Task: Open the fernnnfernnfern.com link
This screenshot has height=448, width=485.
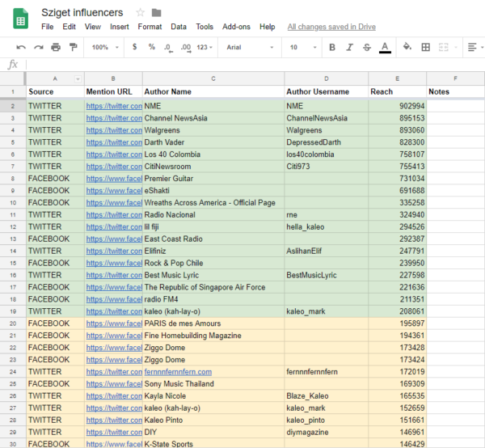Action: tap(178, 372)
